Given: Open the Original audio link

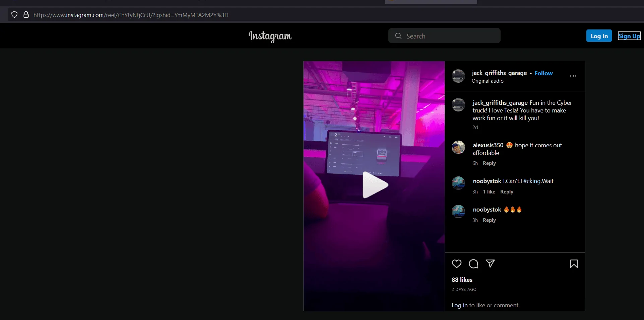Looking at the screenshot, I should click(x=488, y=81).
